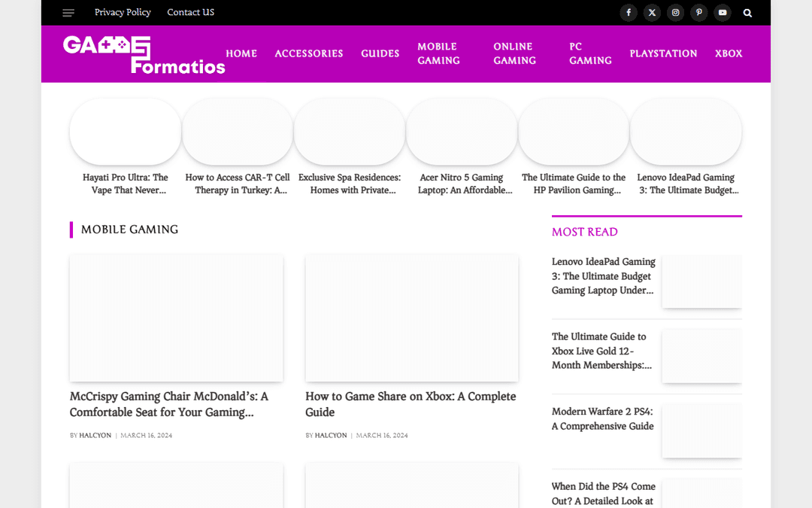Click author Halcyon under McCrispy Gaming Chair article
812x508 pixels.
[x=95, y=436]
